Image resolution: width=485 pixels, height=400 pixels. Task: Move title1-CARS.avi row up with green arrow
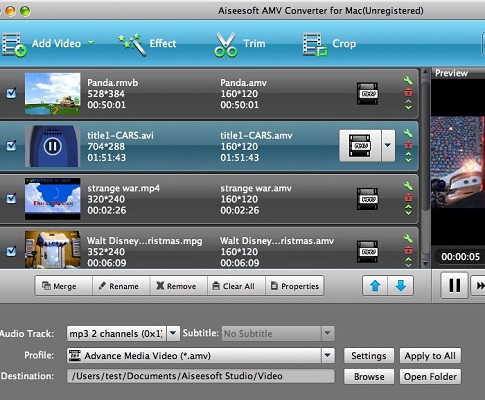[408, 154]
